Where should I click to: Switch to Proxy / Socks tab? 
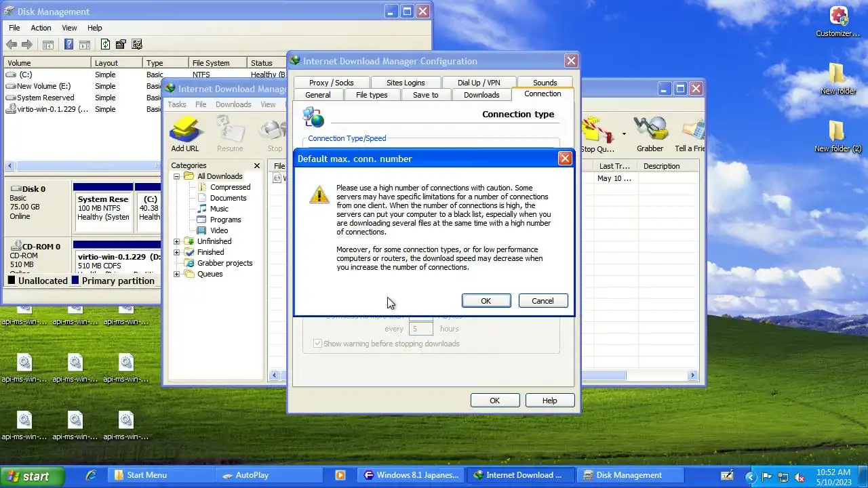[x=332, y=83]
